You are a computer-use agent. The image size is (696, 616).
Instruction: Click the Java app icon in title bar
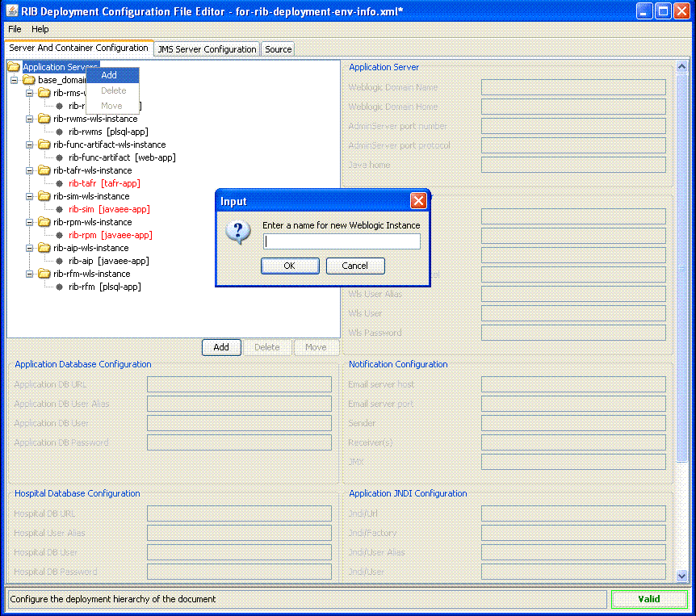[x=12, y=11]
